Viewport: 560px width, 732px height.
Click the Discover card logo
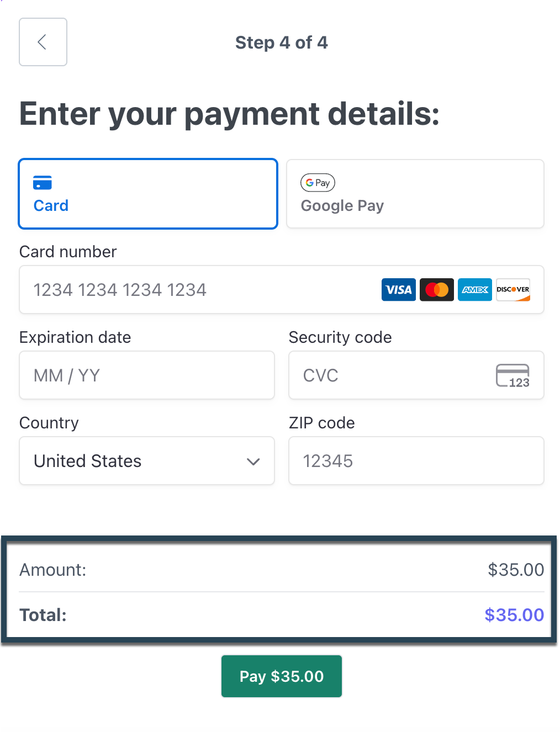point(513,290)
